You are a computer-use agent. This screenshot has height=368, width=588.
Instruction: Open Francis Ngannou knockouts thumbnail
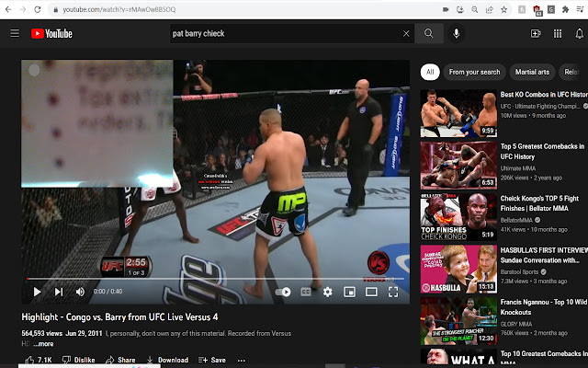tap(458, 321)
